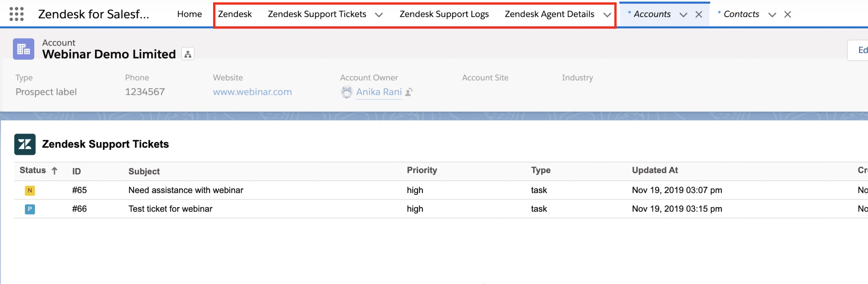
Task: Click the change owner icon beside Anika Rani
Action: (x=409, y=92)
